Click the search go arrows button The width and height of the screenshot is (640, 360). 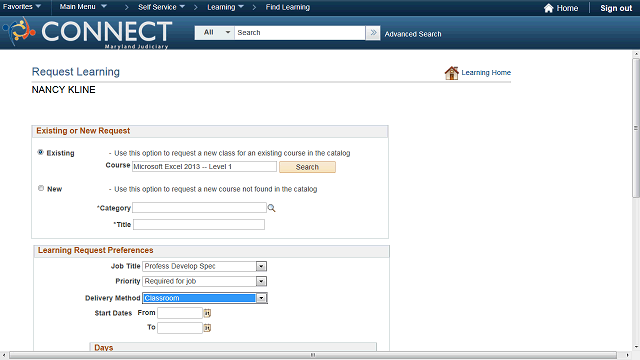373,33
